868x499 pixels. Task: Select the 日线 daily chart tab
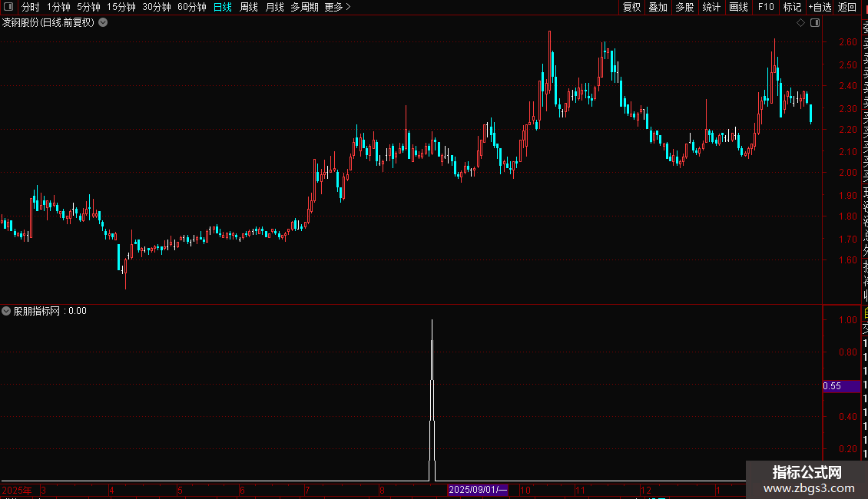click(x=223, y=7)
